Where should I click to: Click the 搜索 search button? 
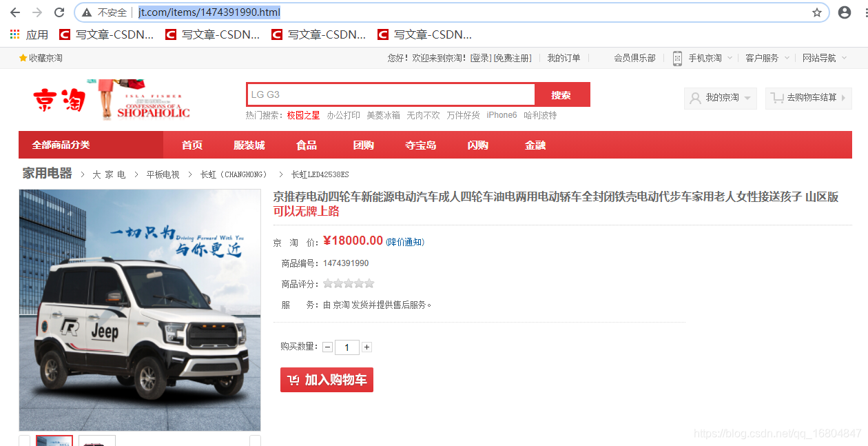[561, 94]
